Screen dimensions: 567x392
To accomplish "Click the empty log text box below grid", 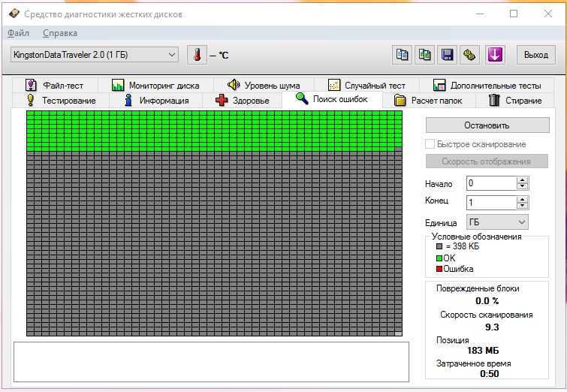I will [212, 362].
